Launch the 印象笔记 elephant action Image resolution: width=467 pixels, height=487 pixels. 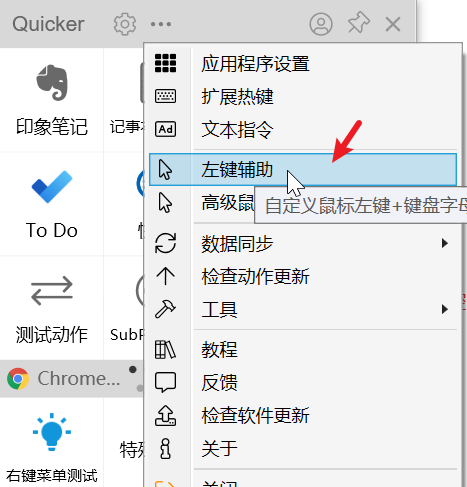coord(52,100)
